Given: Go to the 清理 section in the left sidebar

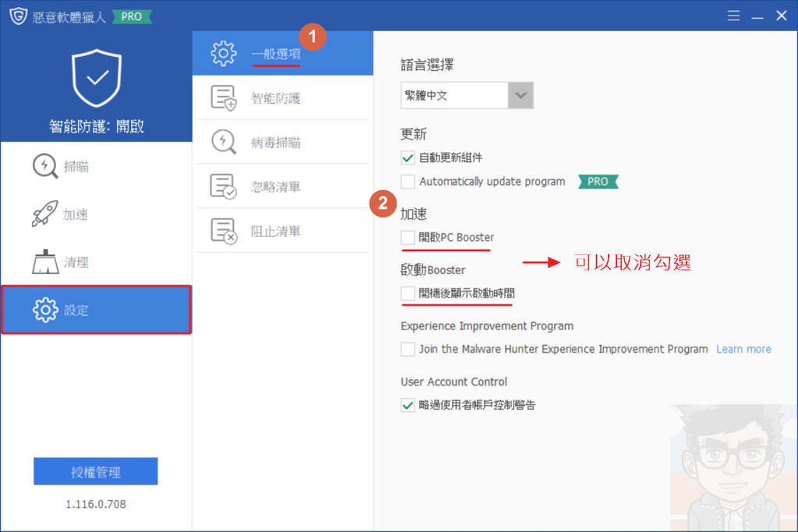Looking at the screenshot, I should [x=97, y=262].
